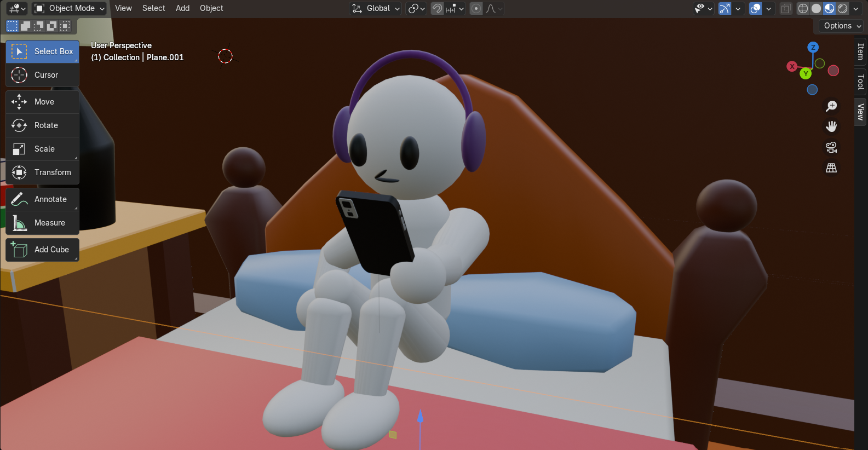Select the Rotate tool
Screen dimensions: 868x450
click(42, 125)
